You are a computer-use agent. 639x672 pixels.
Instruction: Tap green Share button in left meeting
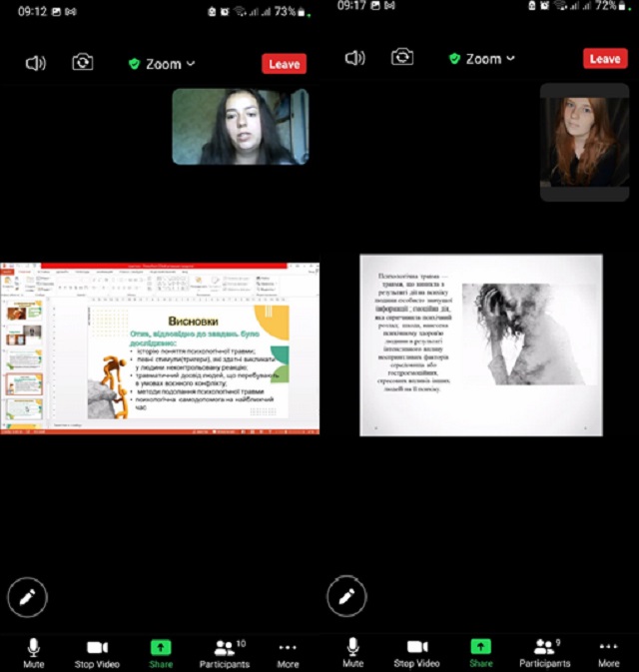pyautogui.click(x=161, y=653)
